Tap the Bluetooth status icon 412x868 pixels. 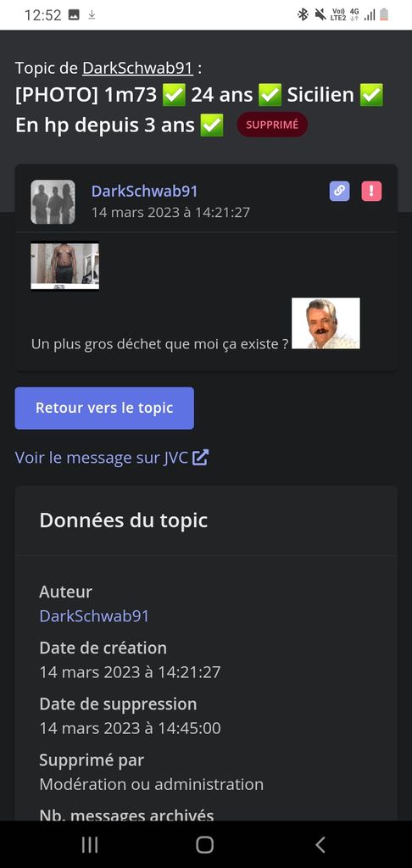pos(303,15)
